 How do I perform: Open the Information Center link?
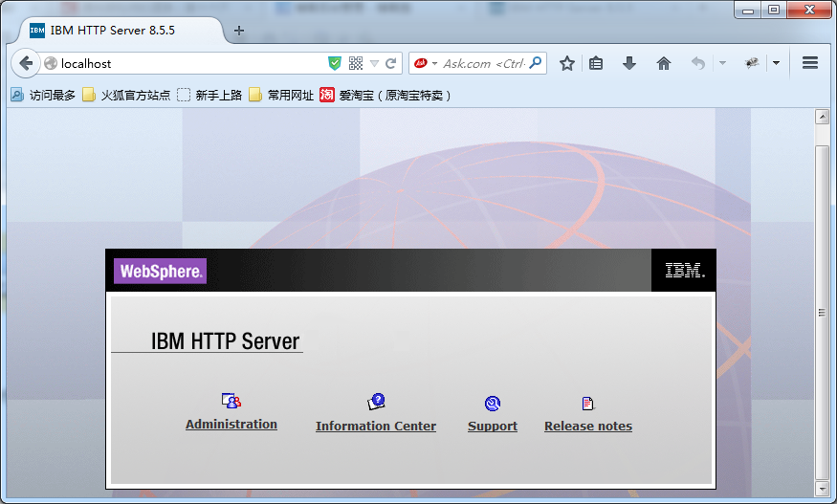click(376, 426)
